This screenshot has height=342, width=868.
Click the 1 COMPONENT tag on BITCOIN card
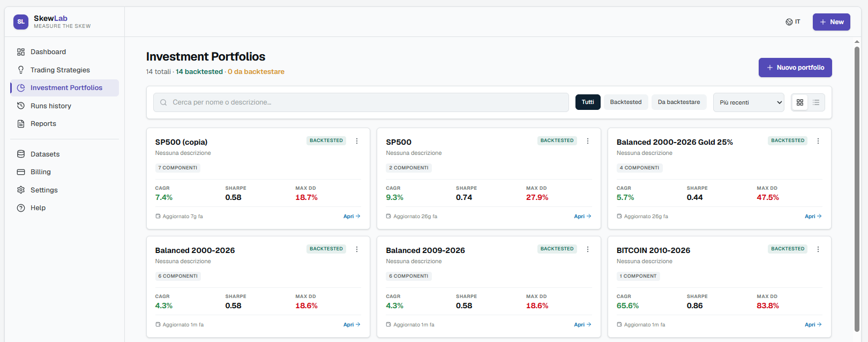click(638, 276)
